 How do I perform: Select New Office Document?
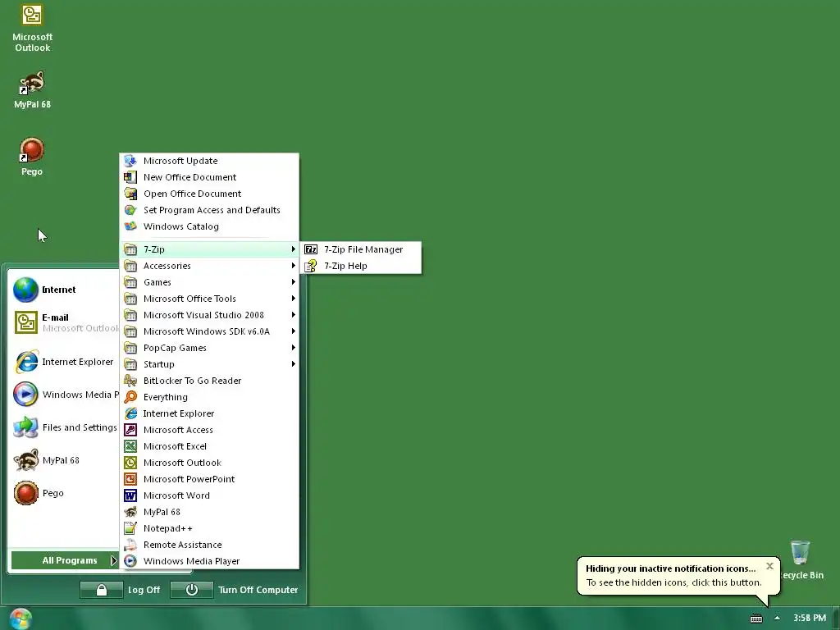pos(209,177)
